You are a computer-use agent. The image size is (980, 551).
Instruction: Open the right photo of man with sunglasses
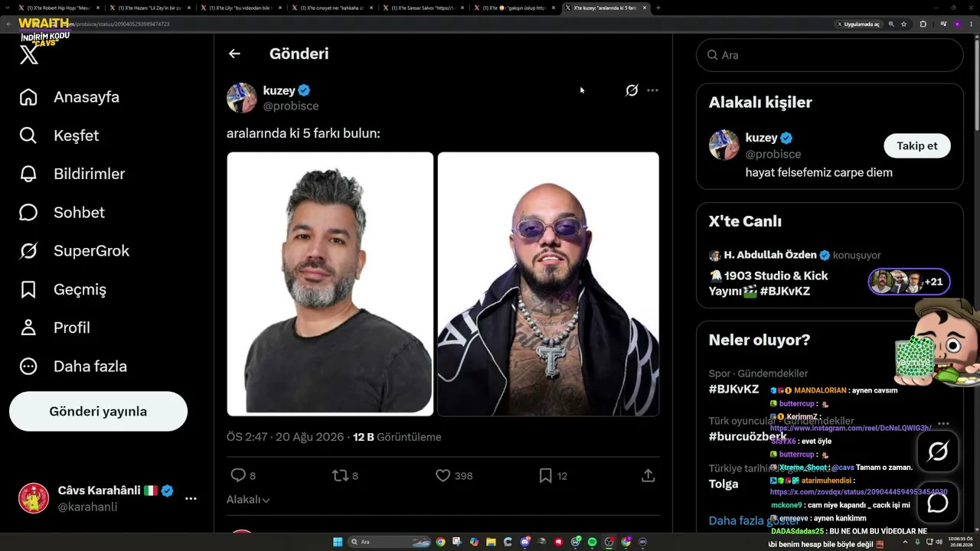click(548, 284)
